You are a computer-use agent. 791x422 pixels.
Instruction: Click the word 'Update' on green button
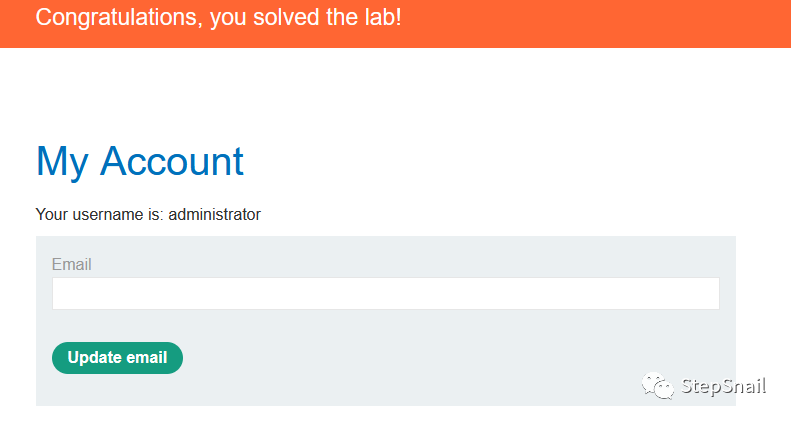coord(94,358)
